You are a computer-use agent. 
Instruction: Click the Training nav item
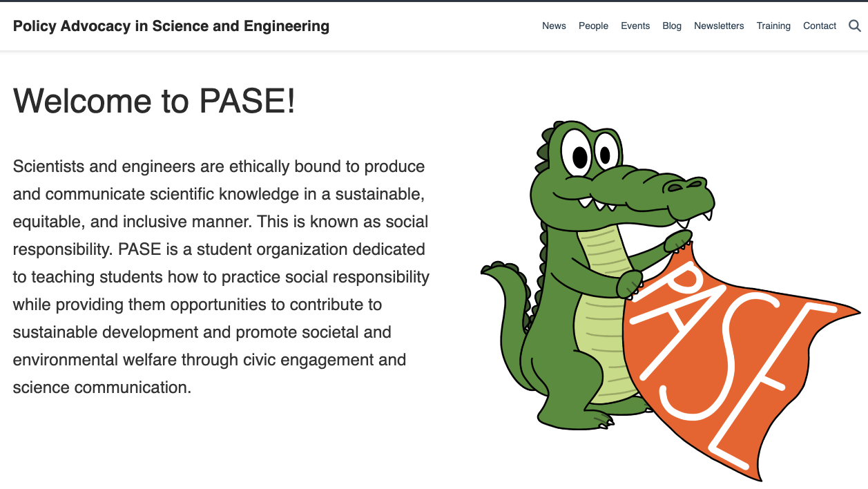click(x=773, y=26)
